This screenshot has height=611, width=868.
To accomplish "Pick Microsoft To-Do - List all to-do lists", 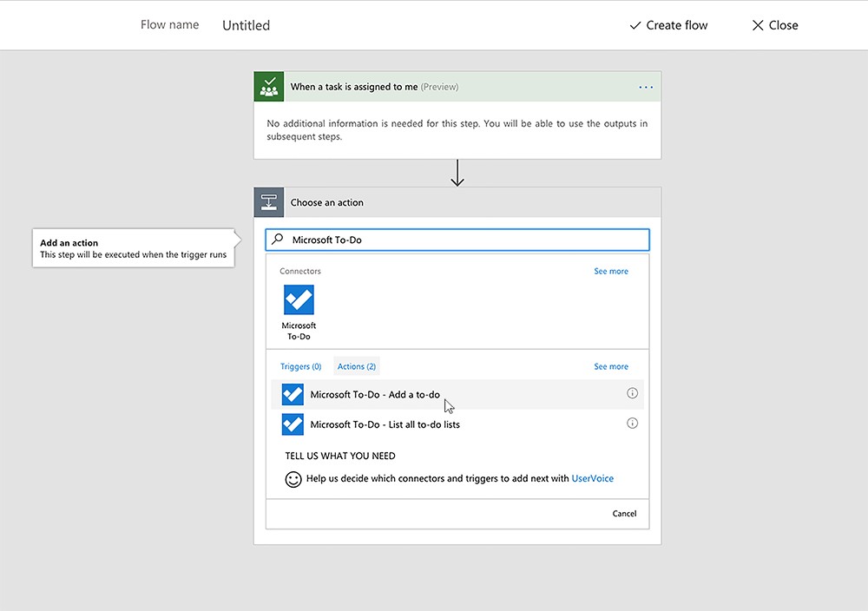I will tap(385, 424).
